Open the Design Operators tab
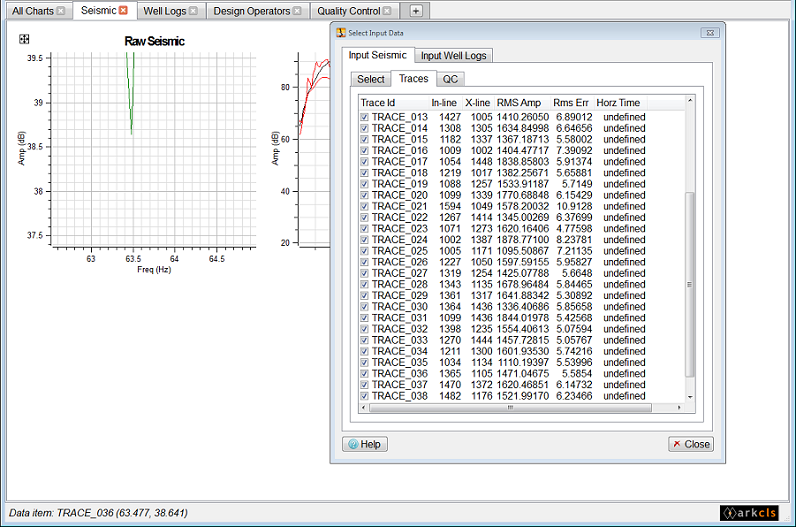 [x=251, y=11]
